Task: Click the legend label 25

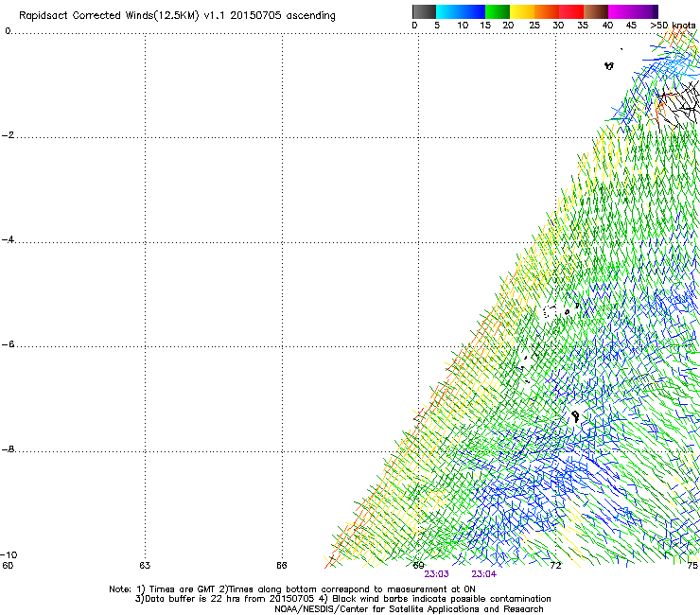Action: [534, 26]
